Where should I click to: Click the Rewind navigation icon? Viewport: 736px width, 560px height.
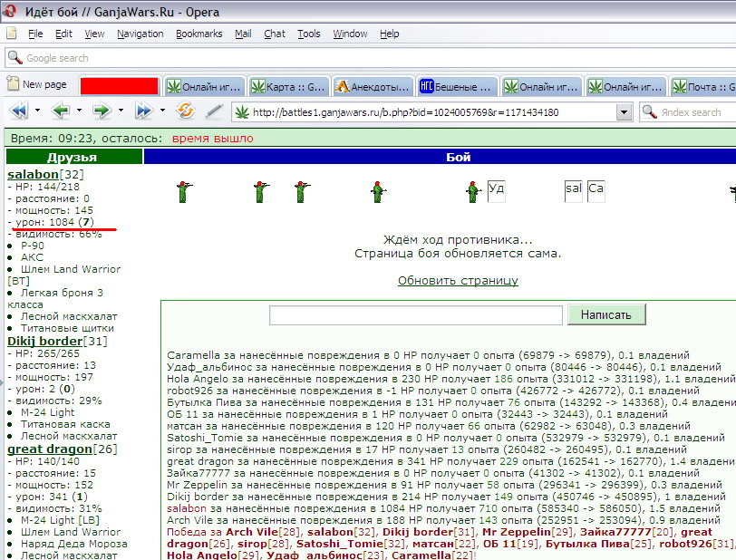(x=19, y=111)
